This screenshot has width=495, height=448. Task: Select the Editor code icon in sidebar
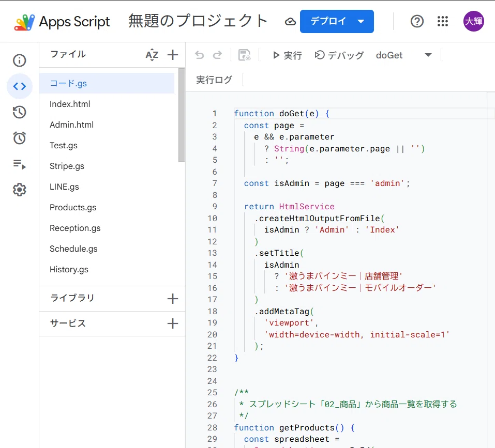click(19, 86)
